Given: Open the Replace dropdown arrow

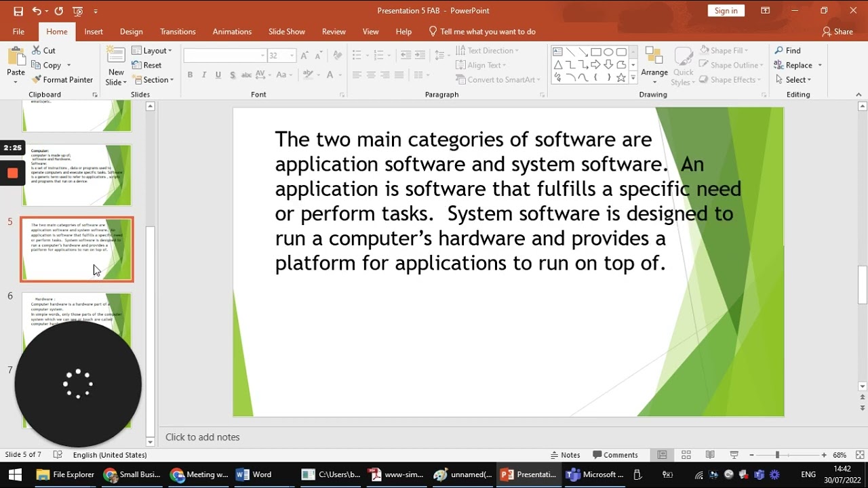Looking at the screenshot, I should (820, 65).
